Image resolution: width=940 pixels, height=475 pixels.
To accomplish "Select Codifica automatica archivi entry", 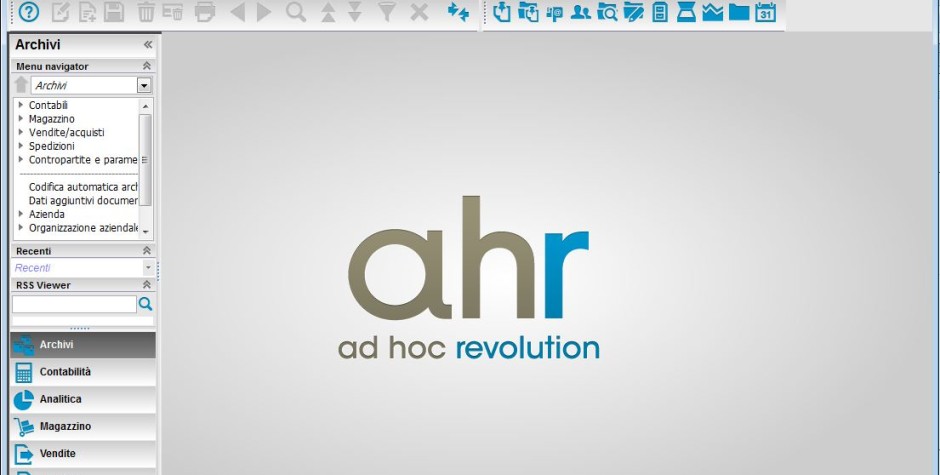I will click(83, 187).
